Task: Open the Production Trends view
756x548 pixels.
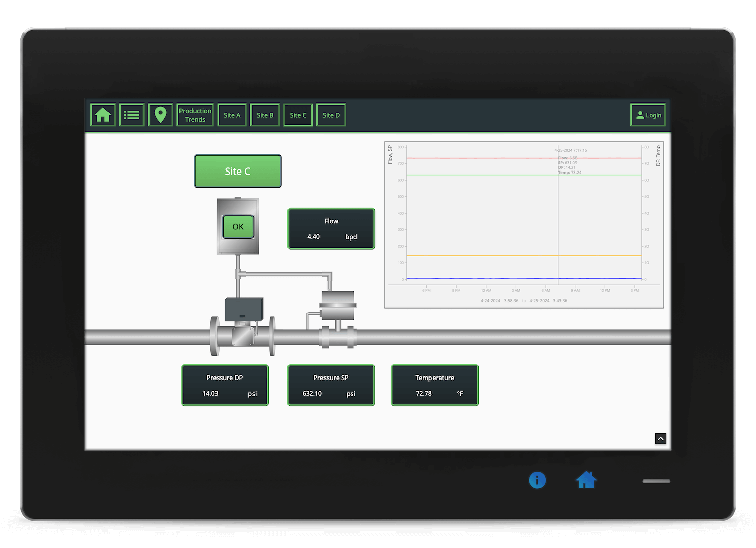Action: point(195,115)
